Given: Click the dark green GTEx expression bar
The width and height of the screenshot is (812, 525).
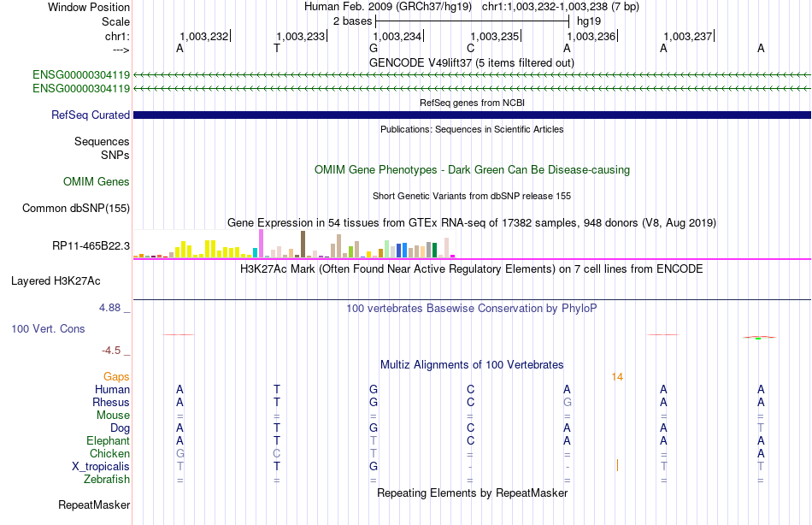Looking at the screenshot, I should [434, 250].
